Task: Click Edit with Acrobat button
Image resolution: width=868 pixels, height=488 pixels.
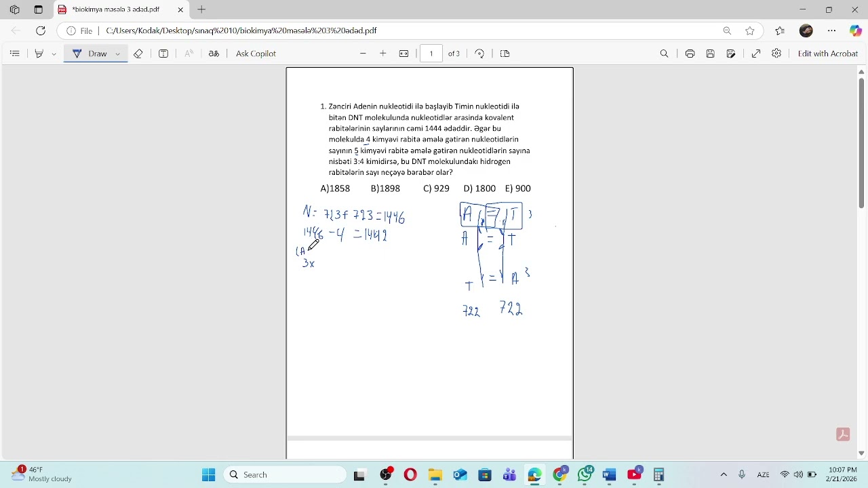Action: [x=828, y=54]
